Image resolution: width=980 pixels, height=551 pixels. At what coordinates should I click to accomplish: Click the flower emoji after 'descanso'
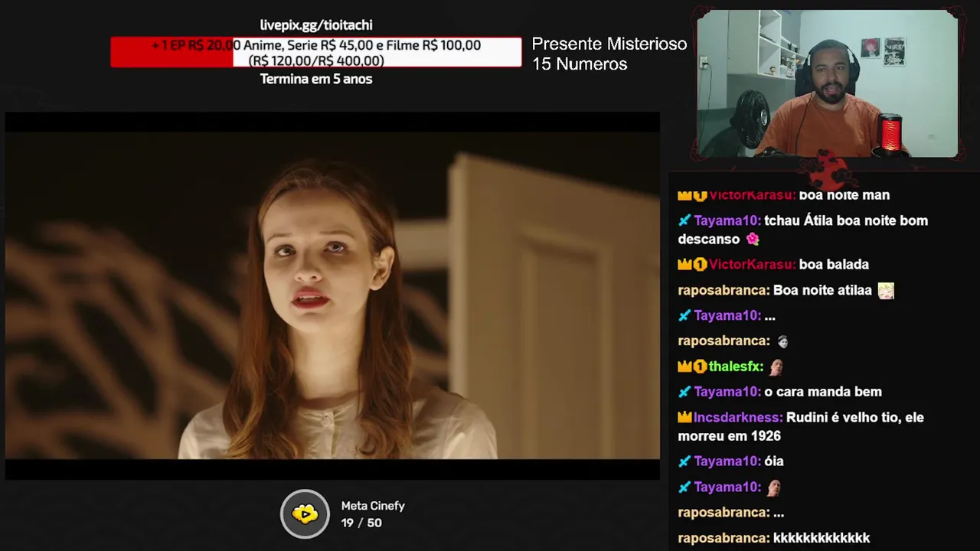(753, 239)
